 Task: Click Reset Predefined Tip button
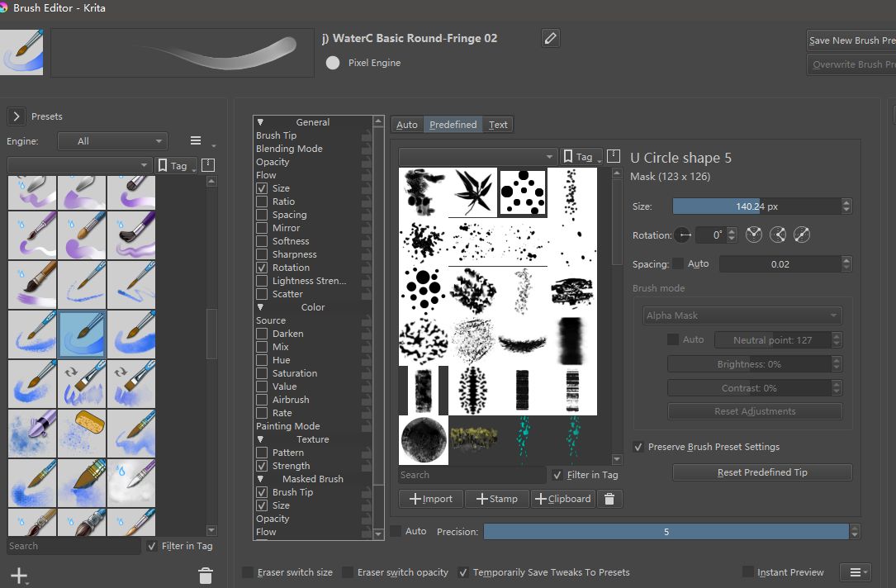[x=761, y=472]
